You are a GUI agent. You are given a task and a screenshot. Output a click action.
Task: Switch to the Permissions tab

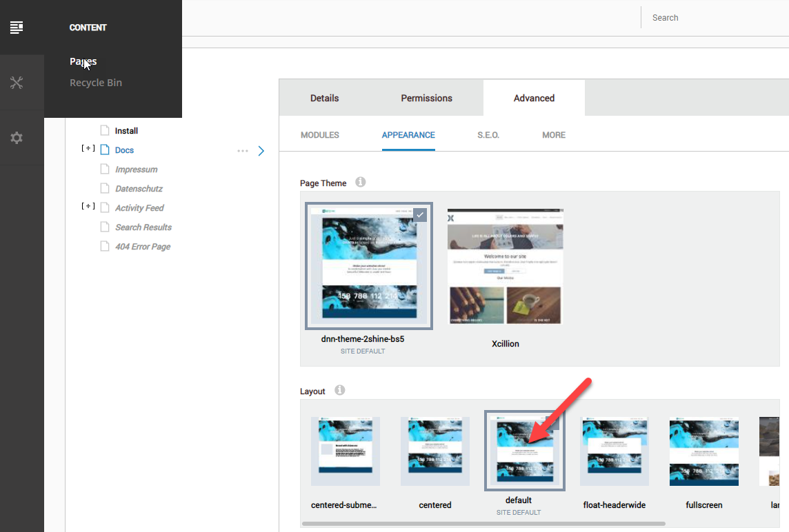426,98
